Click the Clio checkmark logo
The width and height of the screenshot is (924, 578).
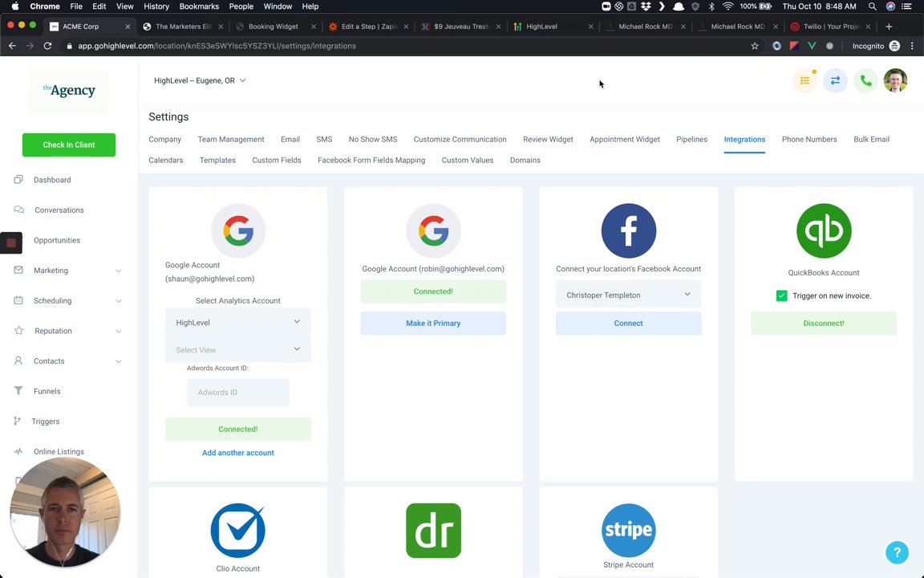(x=237, y=530)
